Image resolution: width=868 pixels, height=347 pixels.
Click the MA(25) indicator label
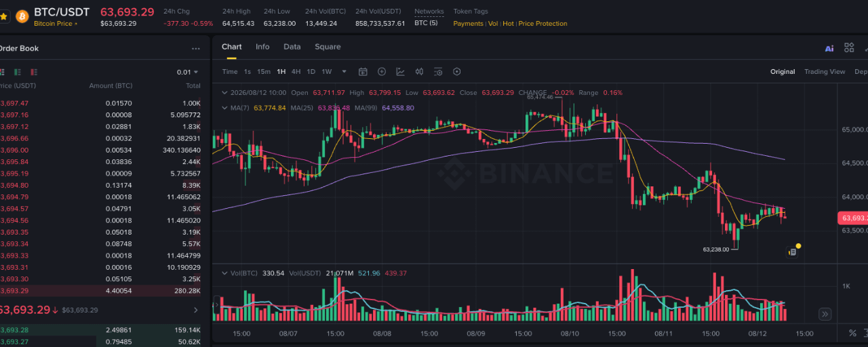click(x=302, y=108)
